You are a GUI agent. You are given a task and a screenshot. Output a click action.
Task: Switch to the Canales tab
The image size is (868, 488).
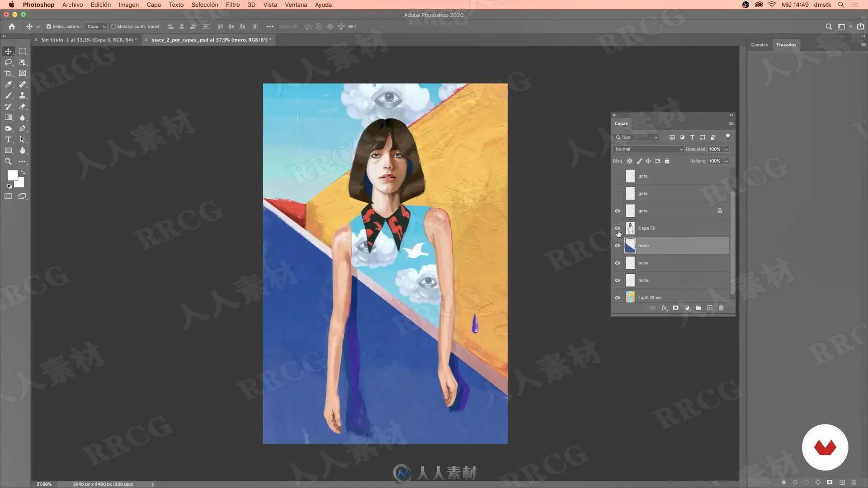pyautogui.click(x=759, y=45)
